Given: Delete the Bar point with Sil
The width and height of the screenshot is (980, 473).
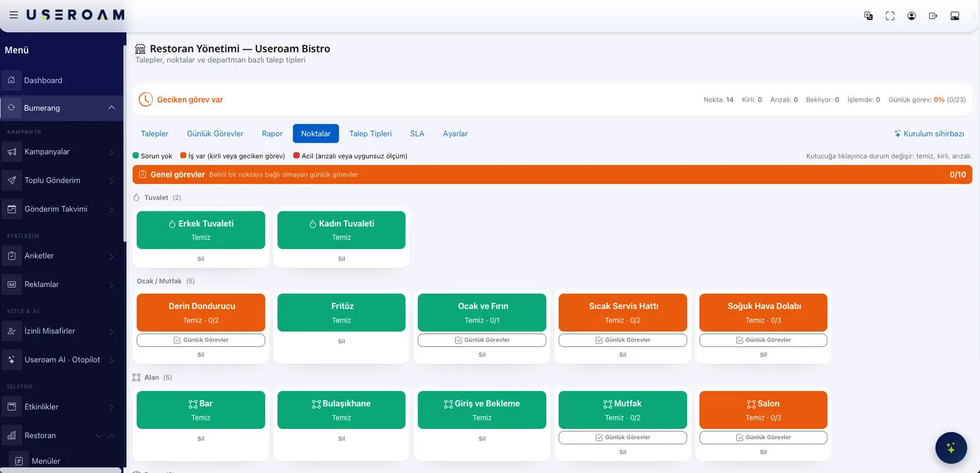Looking at the screenshot, I should point(201,439).
